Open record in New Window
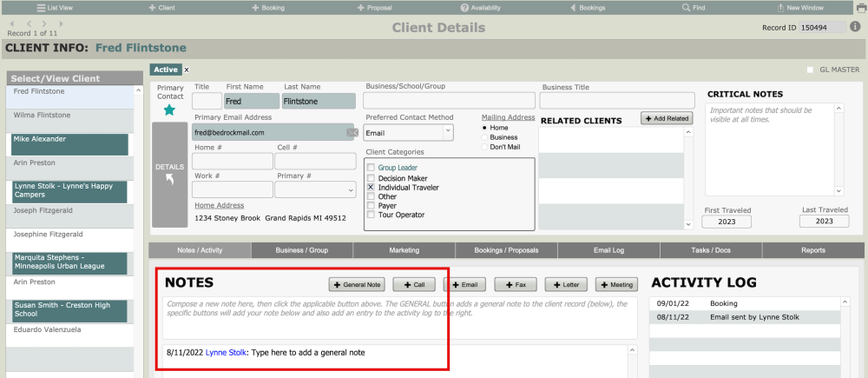Image resolution: width=868 pixels, height=378 pixels. [x=800, y=8]
